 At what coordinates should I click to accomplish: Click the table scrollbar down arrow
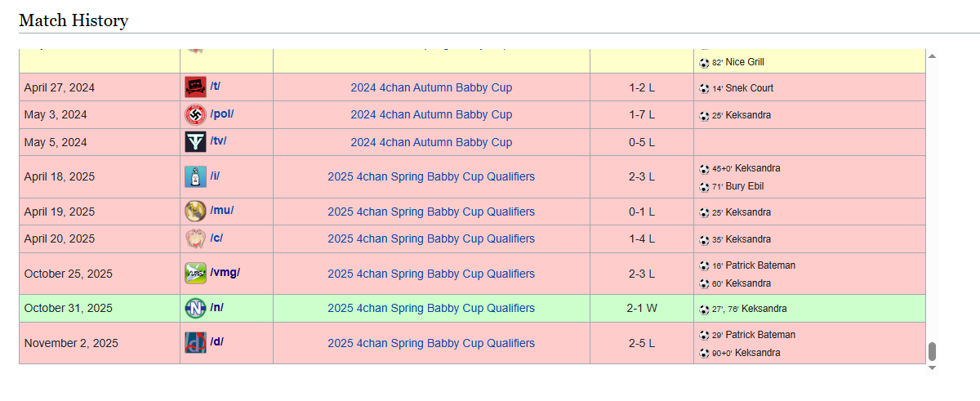coord(932,368)
